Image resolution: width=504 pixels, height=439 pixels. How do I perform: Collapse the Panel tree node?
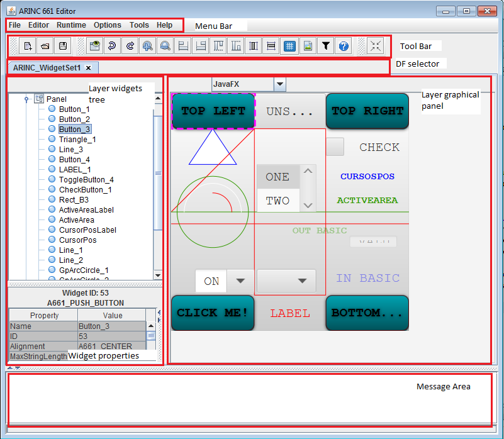coord(25,98)
